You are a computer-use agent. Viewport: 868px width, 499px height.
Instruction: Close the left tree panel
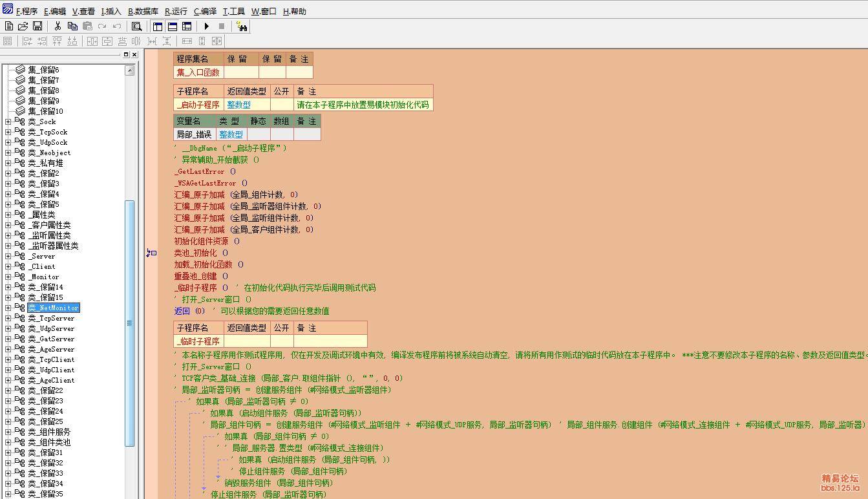pyautogui.click(x=134, y=54)
